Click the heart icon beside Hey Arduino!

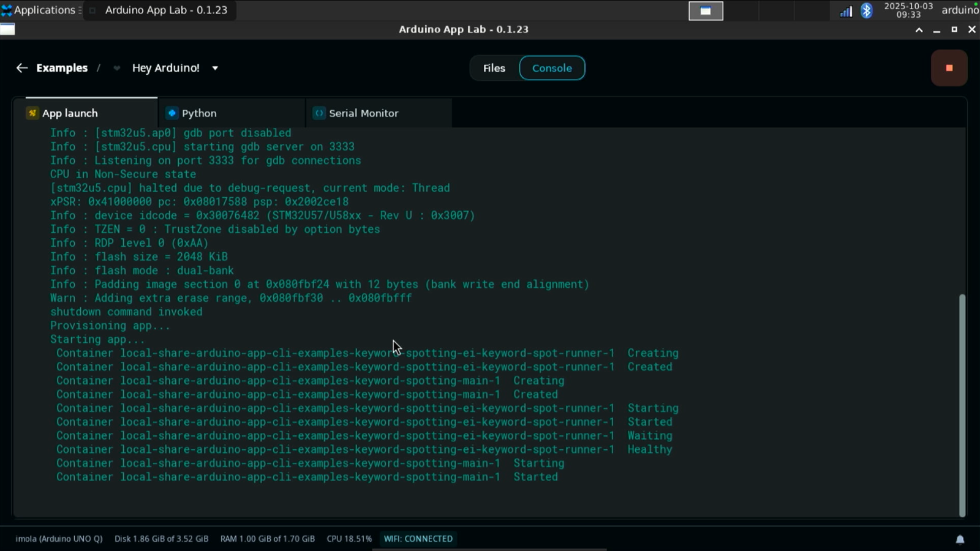point(116,68)
